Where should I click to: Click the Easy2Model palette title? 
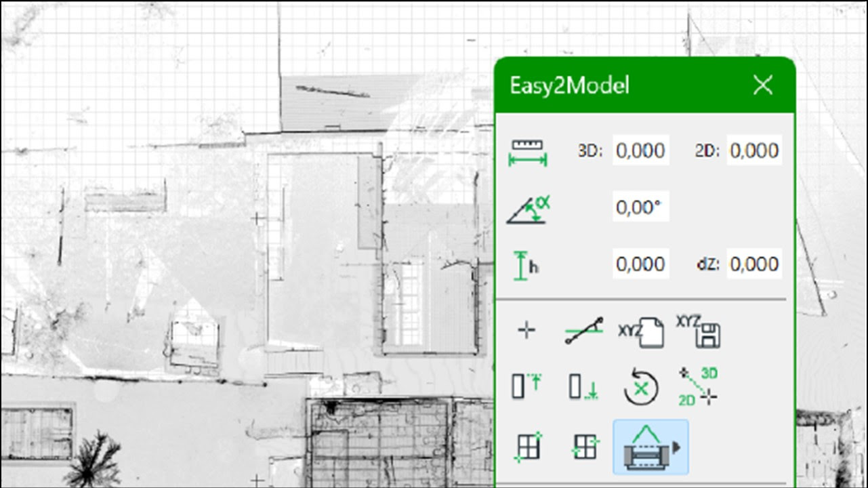[x=569, y=86]
